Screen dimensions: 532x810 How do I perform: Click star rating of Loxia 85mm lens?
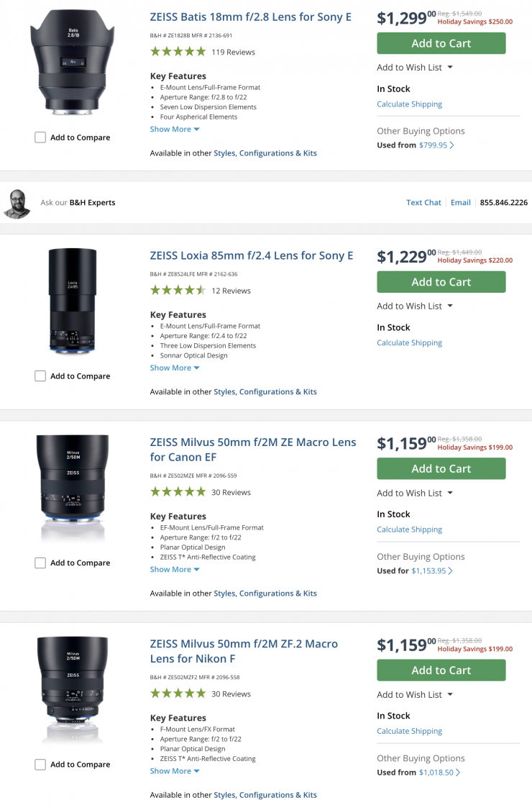click(178, 291)
